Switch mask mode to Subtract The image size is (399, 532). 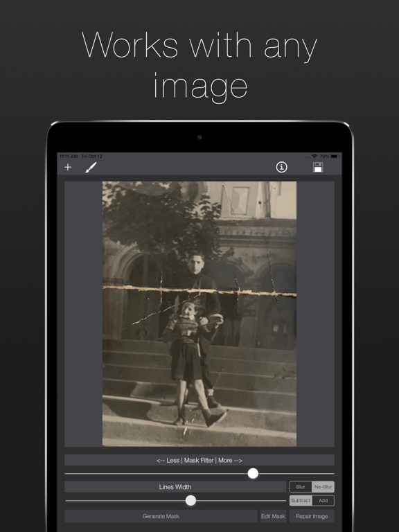click(301, 500)
